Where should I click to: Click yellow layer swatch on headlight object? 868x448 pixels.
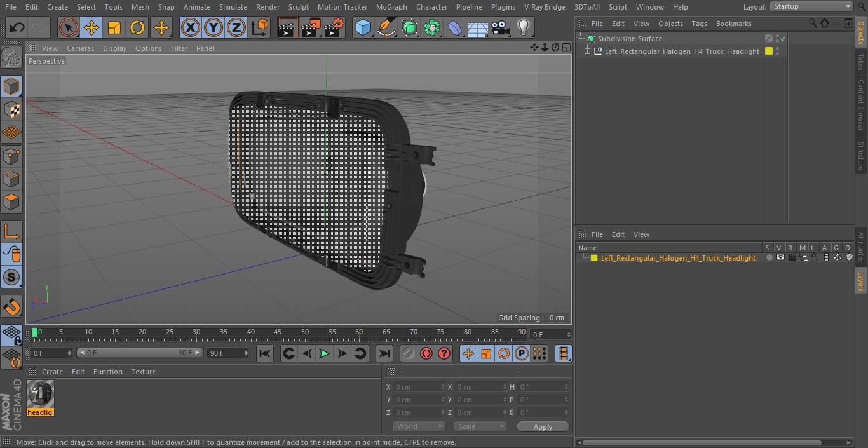click(x=769, y=51)
